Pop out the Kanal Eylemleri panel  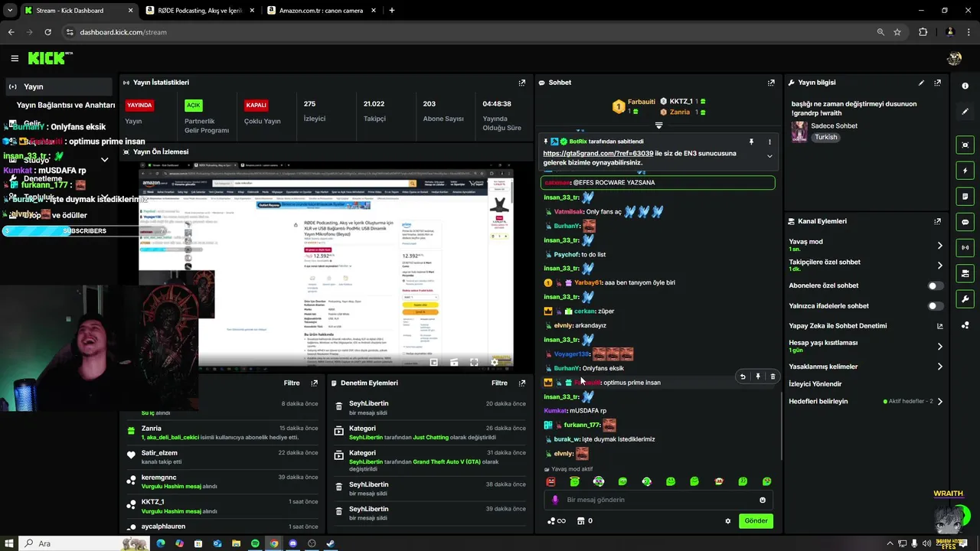point(937,221)
